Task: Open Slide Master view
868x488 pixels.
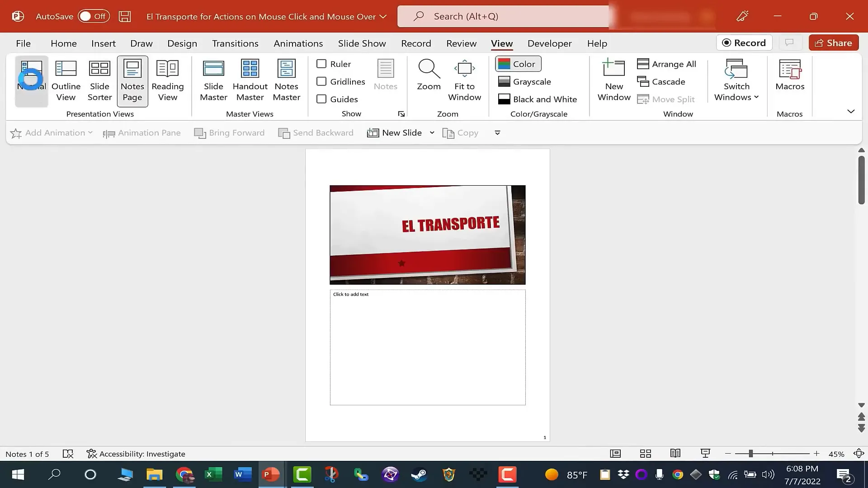Action: pyautogui.click(x=213, y=81)
